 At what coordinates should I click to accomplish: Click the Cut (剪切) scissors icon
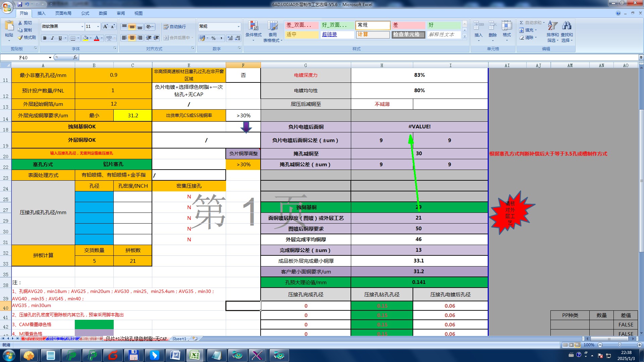point(20,23)
